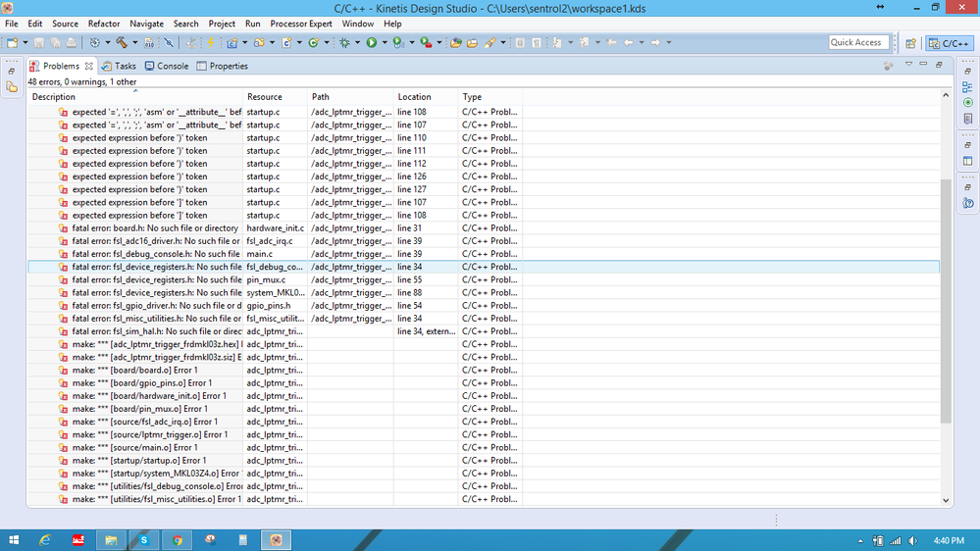Minimize the Problems view panel

click(923, 65)
